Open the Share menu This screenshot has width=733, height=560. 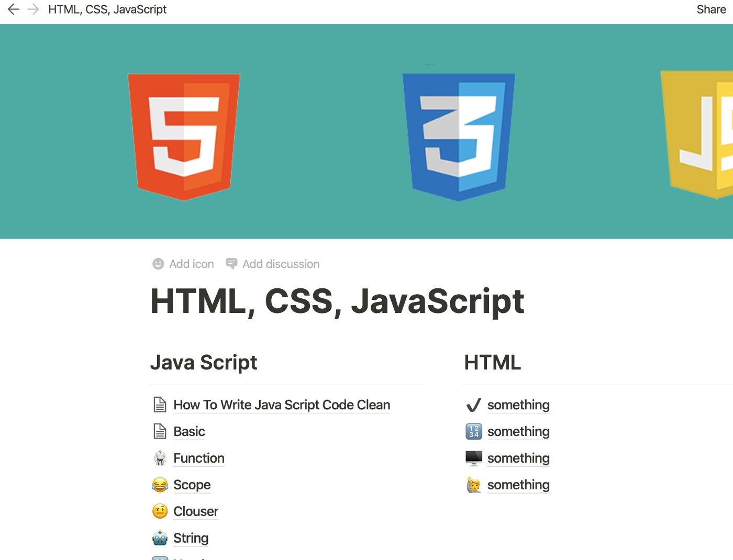(x=711, y=9)
